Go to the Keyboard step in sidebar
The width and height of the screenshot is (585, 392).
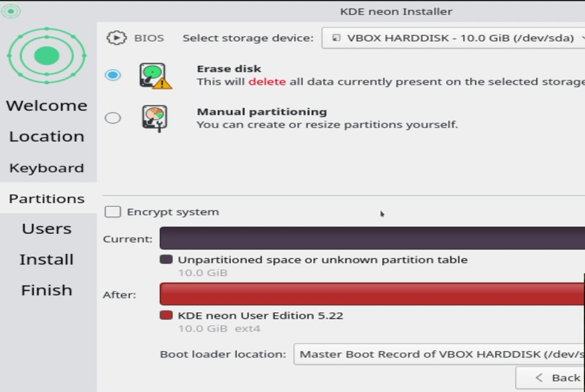47,168
